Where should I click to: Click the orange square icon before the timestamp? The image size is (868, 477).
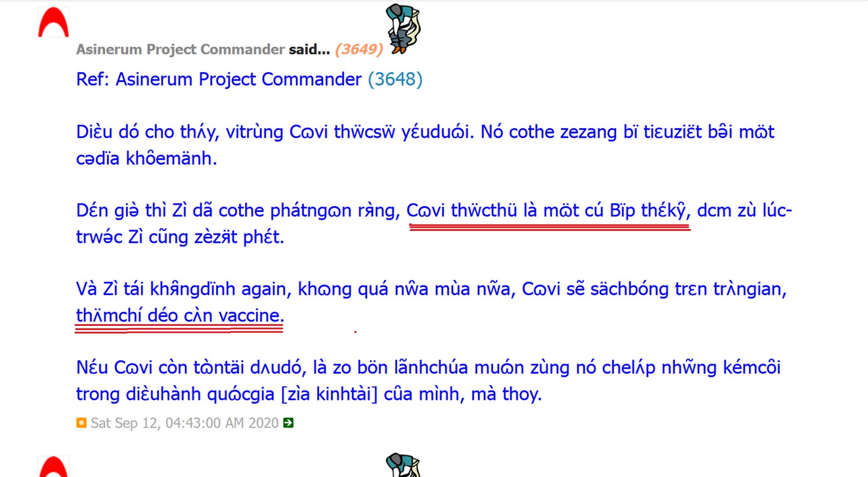click(81, 423)
